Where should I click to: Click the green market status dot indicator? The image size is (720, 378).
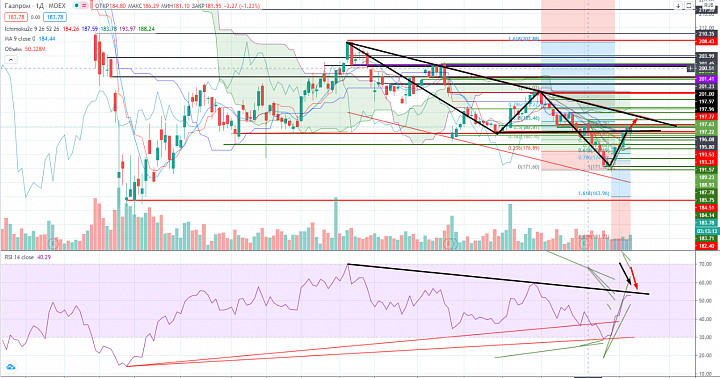76,6
